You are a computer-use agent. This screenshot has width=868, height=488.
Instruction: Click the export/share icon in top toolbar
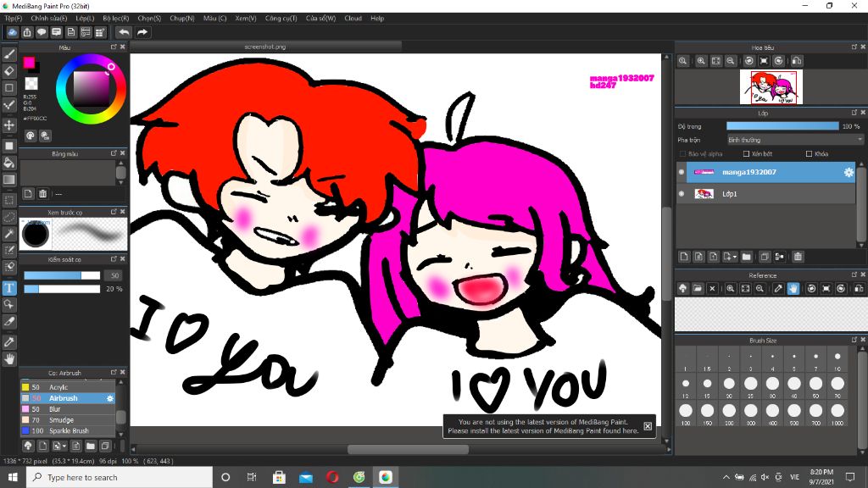[26, 32]
